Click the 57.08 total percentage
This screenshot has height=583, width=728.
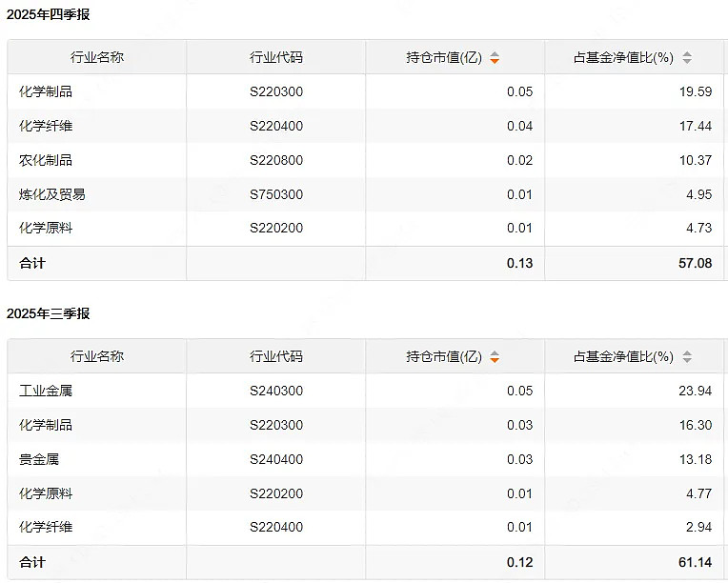click(695, 263)
